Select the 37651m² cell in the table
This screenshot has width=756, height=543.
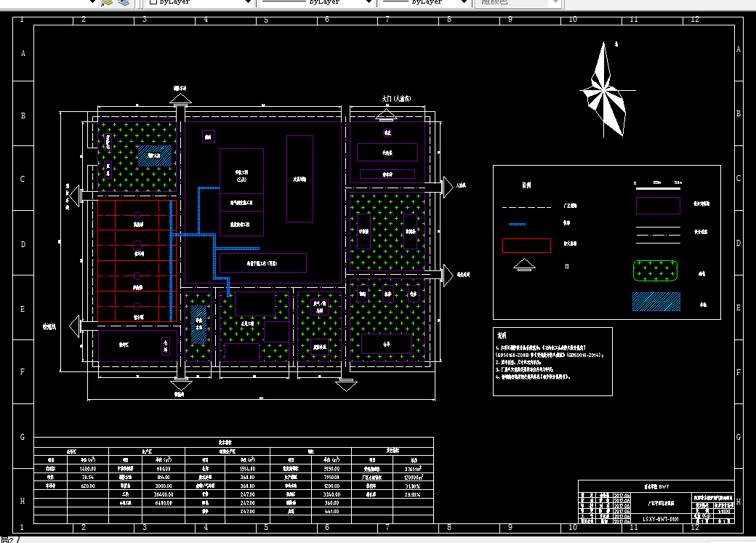[413, 469]
